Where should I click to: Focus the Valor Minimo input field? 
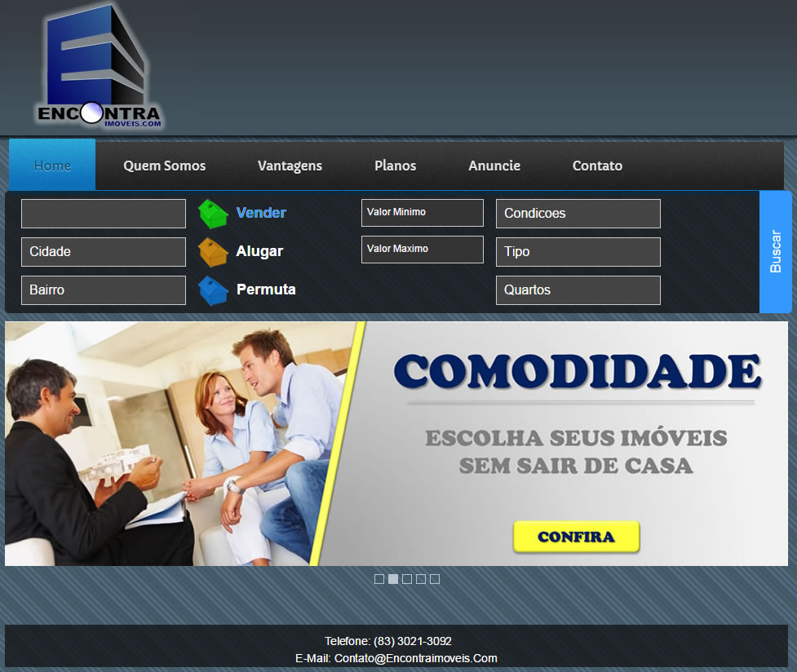(422, 213)
